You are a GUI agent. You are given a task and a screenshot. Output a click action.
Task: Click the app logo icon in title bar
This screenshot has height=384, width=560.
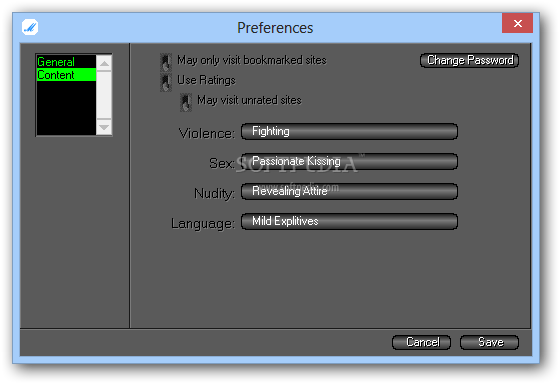(x=30, y=27)
